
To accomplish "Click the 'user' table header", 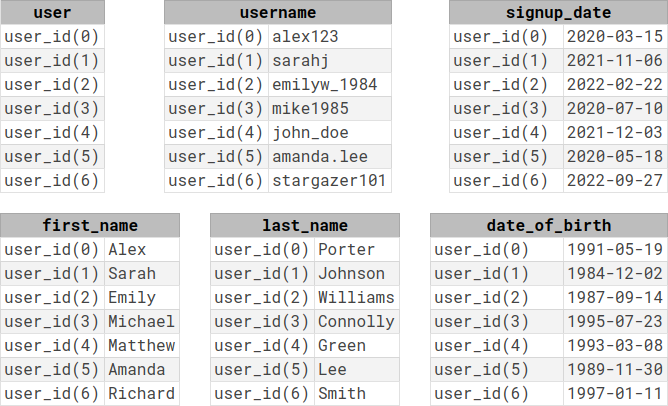I will tap(52, 12).
